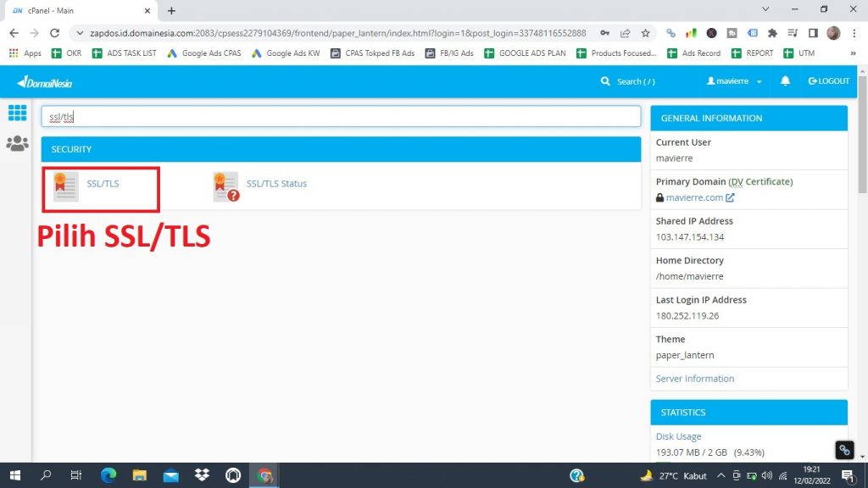Open SSL/TLS Status
Screen dimensions: 868x488
coord(278,183)
